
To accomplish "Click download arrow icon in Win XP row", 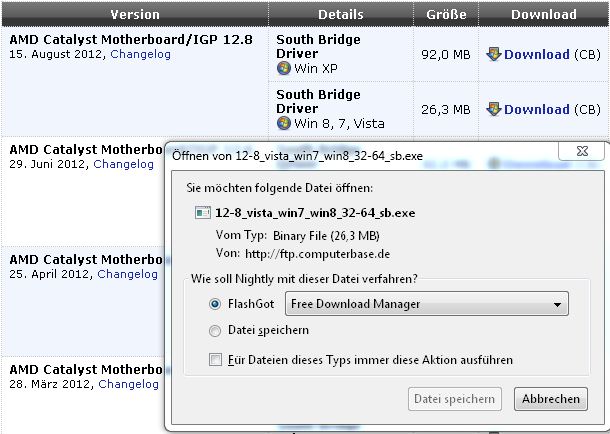I will pyautogui.click(x=494, y=54).
